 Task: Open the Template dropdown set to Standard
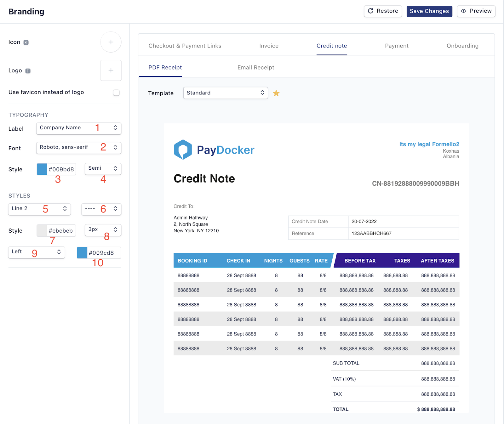tap(226, 93)
